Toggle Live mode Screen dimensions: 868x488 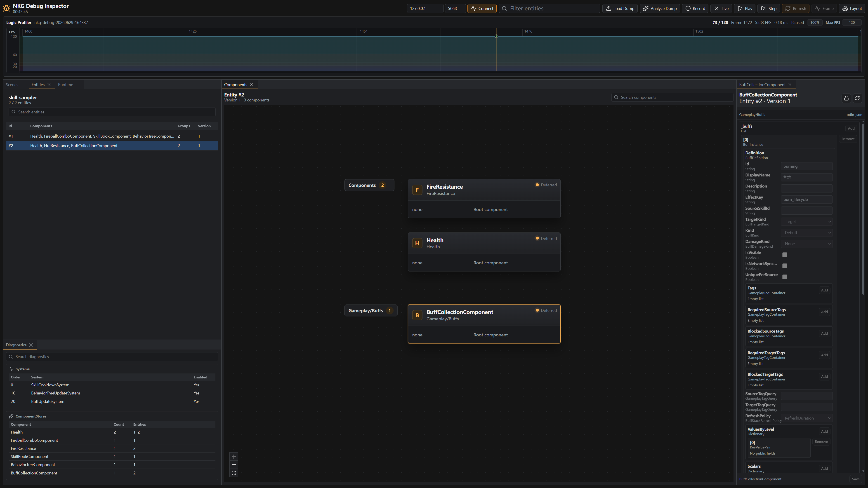coord(722,8)
